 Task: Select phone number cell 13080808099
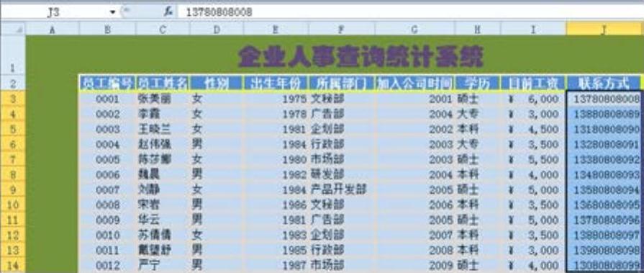[x=603, y=265]
